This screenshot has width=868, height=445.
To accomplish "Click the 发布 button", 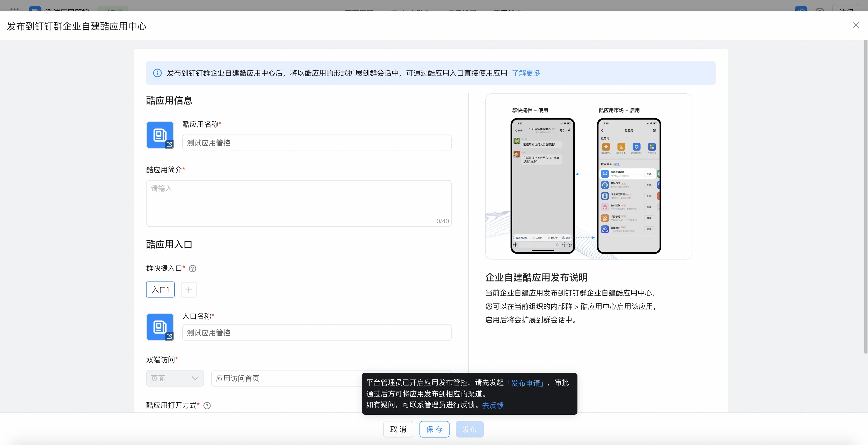I will pos(469,429).
